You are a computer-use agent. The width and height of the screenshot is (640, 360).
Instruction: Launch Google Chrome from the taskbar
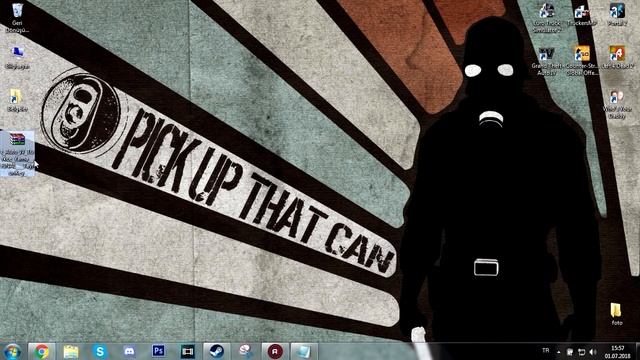point(41,351)
